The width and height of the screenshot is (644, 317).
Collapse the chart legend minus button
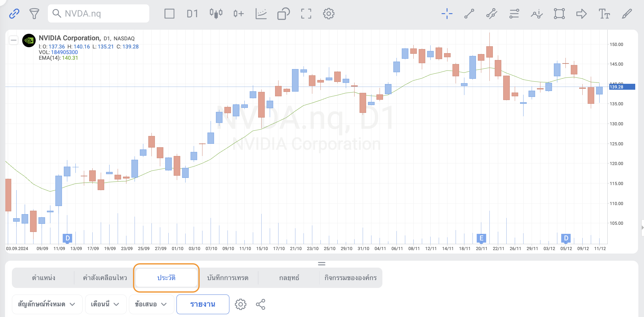click(x=13, y=40)
